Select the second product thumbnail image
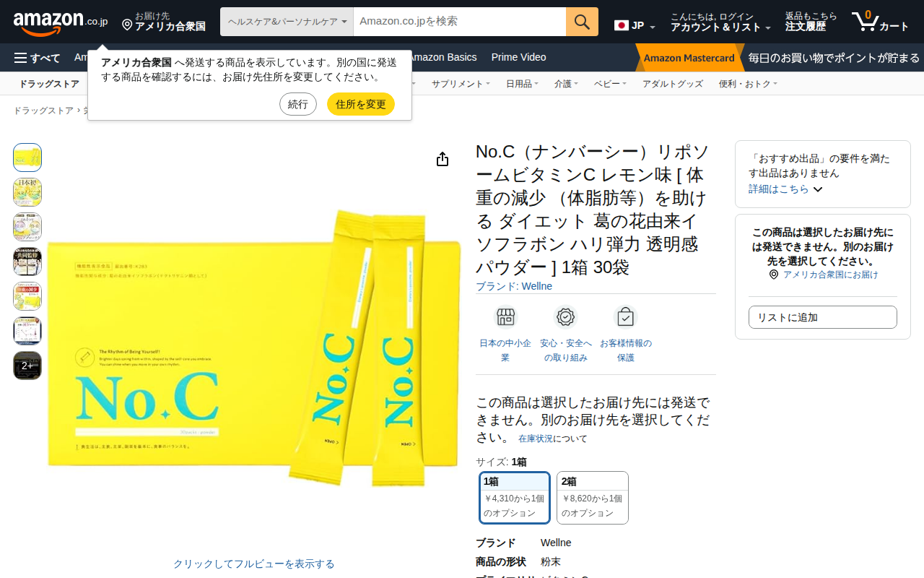Viewport: 924px width, 578px height. [27, 192]
